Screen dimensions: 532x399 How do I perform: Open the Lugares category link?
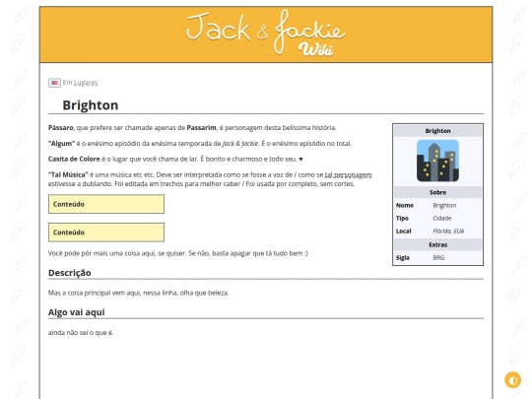click(86, 83)
